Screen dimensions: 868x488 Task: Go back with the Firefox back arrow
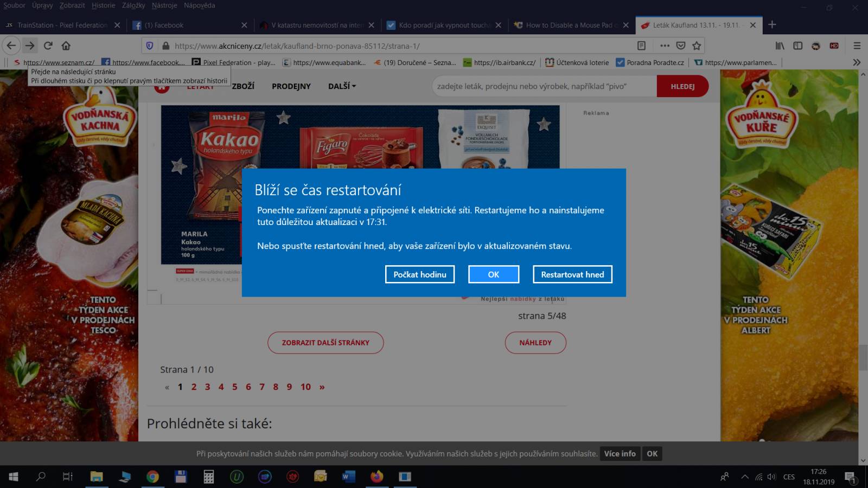(x=11, y=46)
